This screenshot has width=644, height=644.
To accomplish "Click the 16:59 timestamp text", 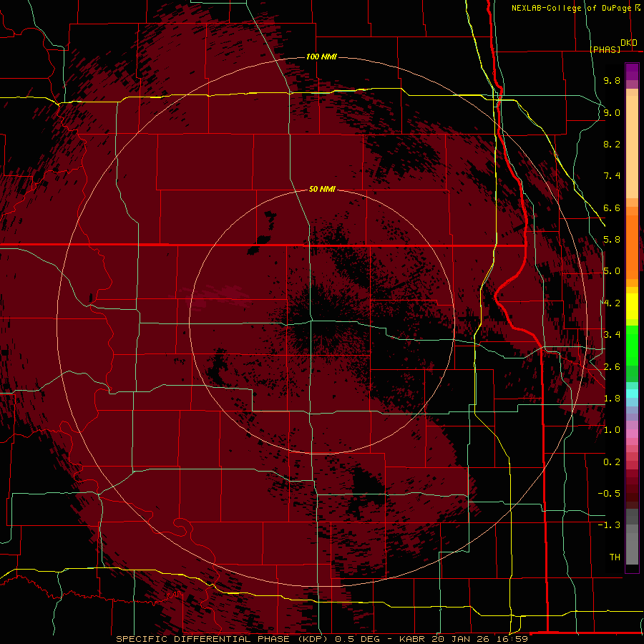I will [513, 639].
